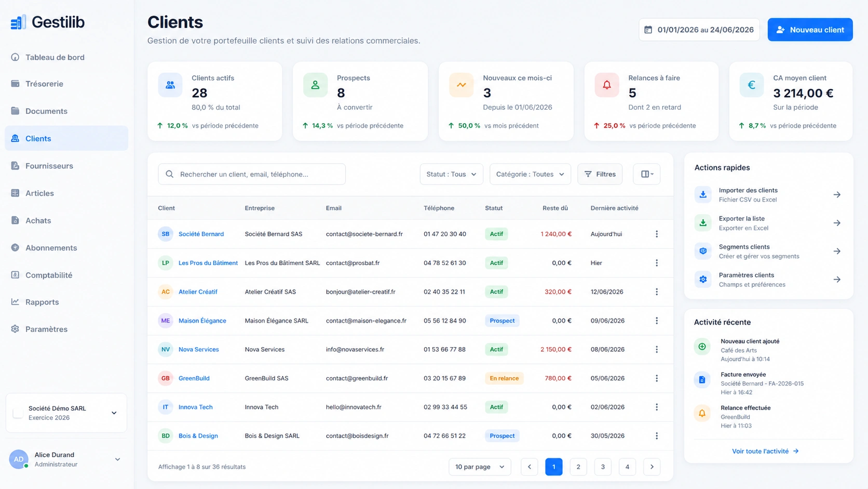The height and width of the screenshot is (489, 868).
Task: Click the Relances à faire bell icon
Action: 607,85
